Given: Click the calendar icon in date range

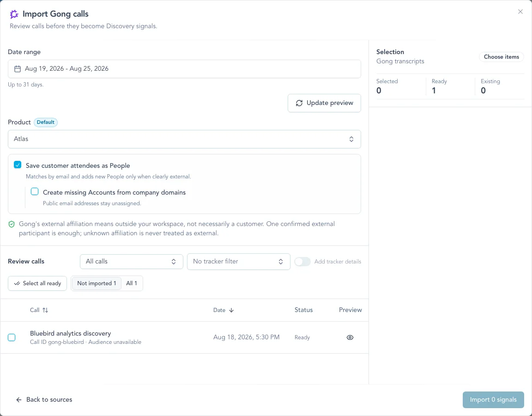Looking at the screenshot, I should [x=17, y=69].
